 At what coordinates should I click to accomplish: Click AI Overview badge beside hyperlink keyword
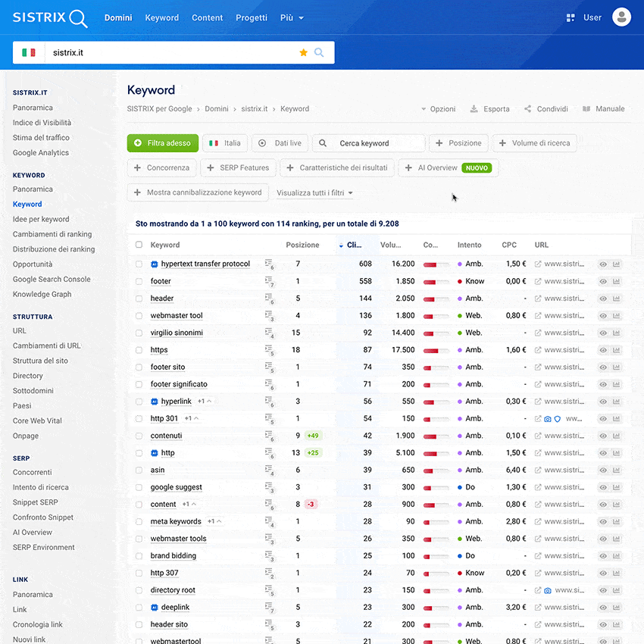pyautogui.click(x=155, y=402)
